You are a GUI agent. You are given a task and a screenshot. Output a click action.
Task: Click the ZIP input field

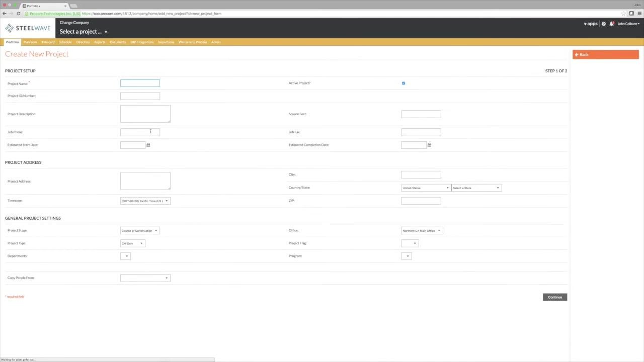pos(421,201)
